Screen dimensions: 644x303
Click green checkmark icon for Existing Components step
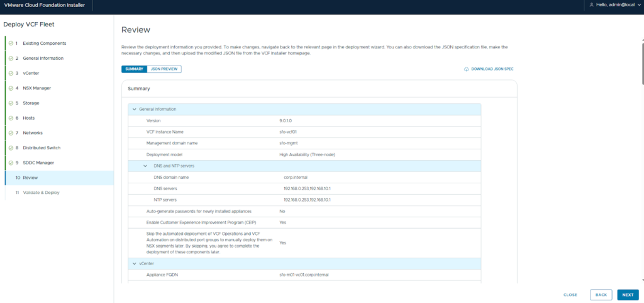pos(11,43)
